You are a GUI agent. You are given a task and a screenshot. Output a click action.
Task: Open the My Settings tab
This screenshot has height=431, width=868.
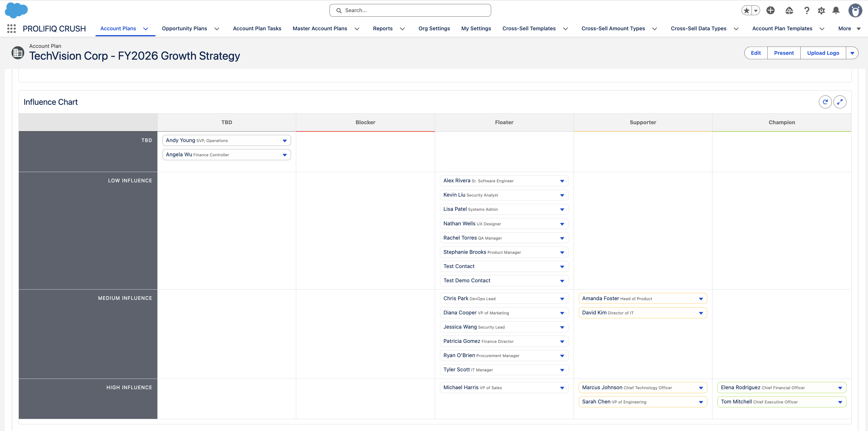(x=476, y=28)
